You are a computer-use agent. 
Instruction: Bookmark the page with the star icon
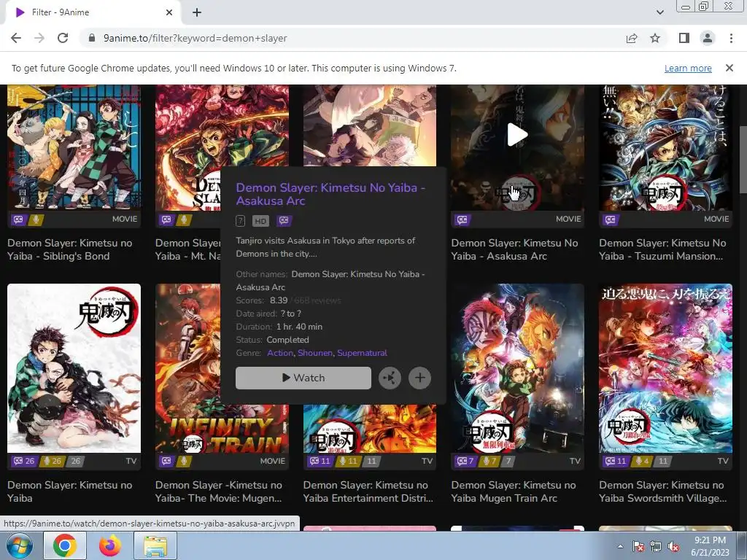pyautogui.click(x=655, y=38)
